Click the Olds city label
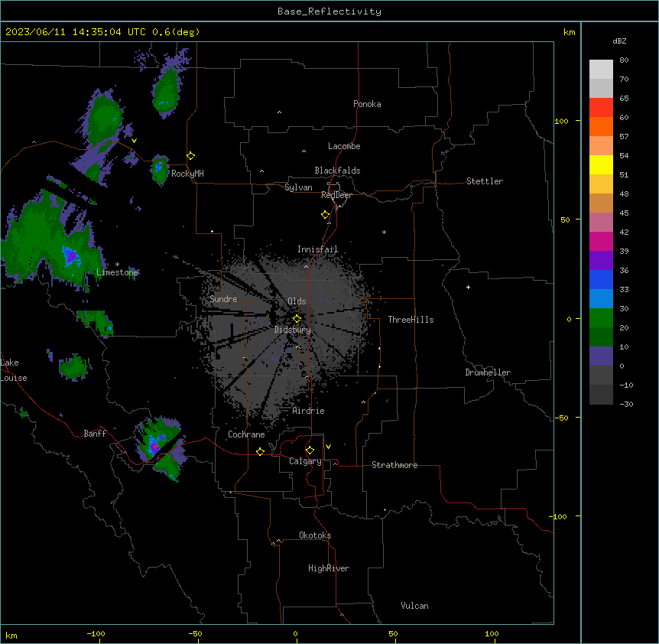659x644 pixels. 297,301
